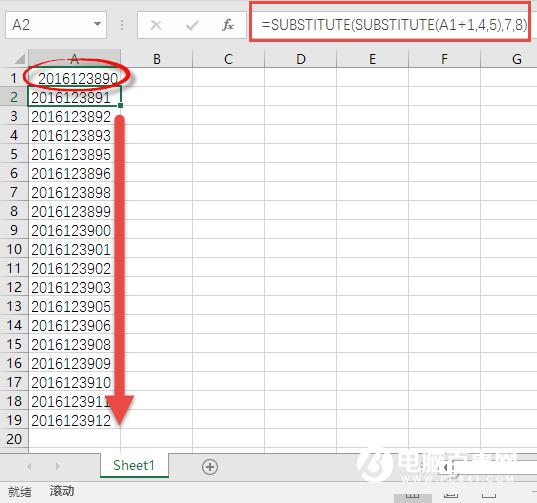Switch to the Sheet1 tab
This screenshot has height=503, width=537.
point(134,465)
